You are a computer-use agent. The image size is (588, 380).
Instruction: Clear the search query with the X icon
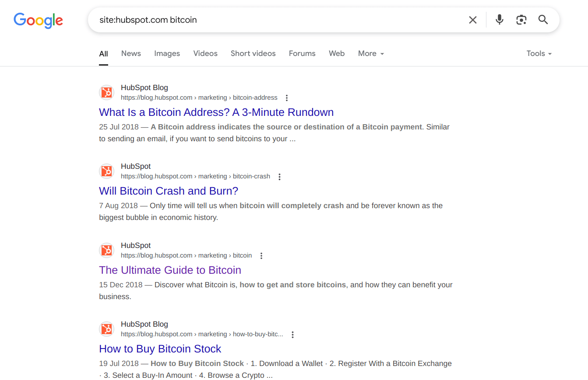click(473, 20)
